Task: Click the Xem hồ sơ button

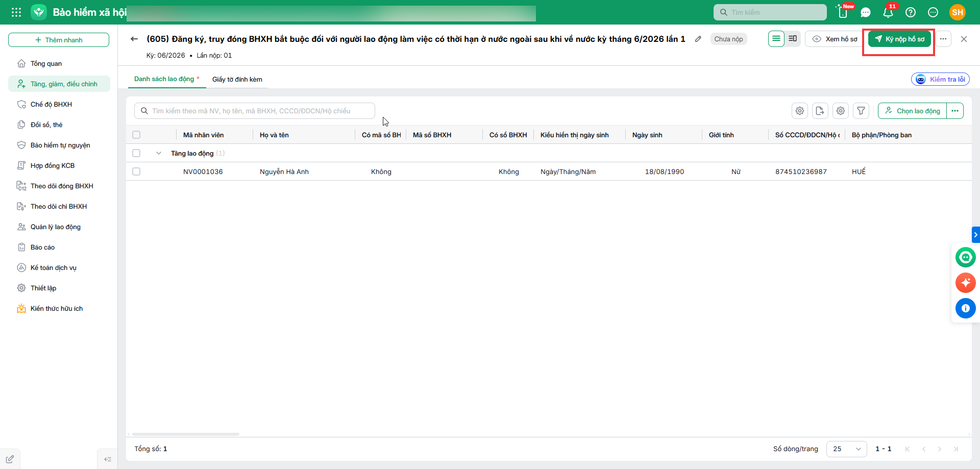Action: [834, 39]
